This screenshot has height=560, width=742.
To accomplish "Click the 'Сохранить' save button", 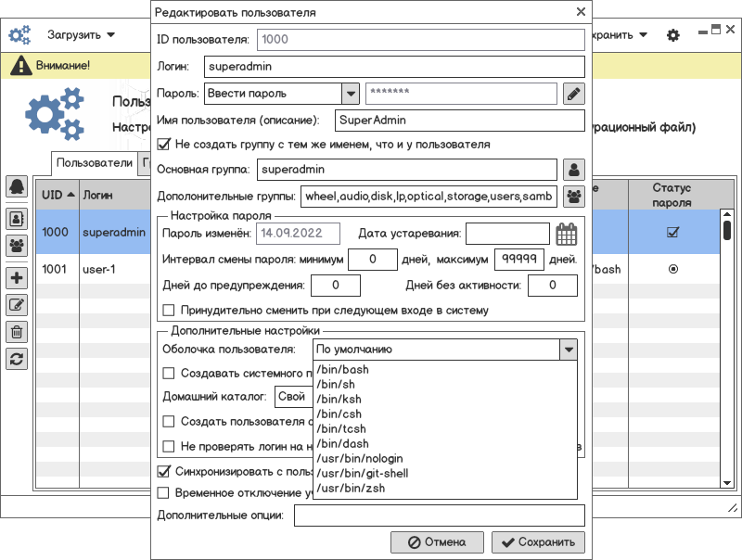I will point(538,542).
